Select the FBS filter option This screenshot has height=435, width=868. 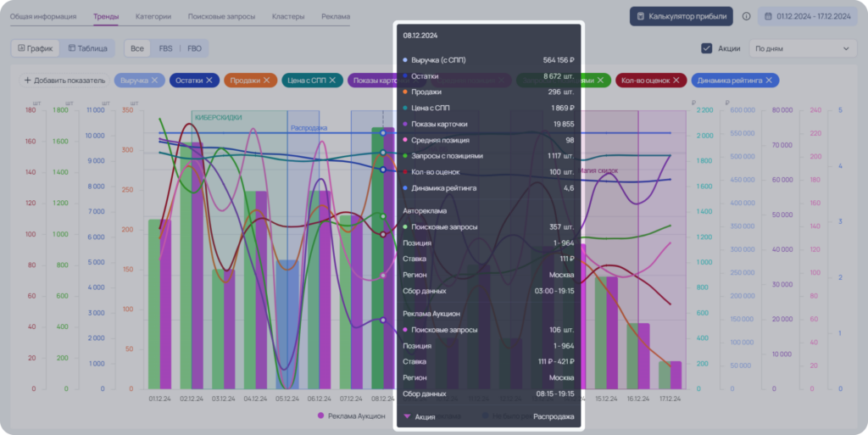coord(165,48)
